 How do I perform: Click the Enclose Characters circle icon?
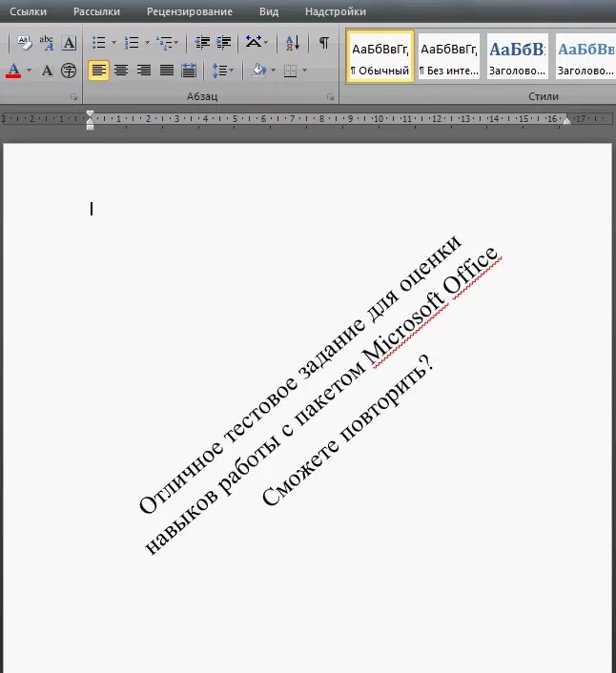(x=69, y=70)
